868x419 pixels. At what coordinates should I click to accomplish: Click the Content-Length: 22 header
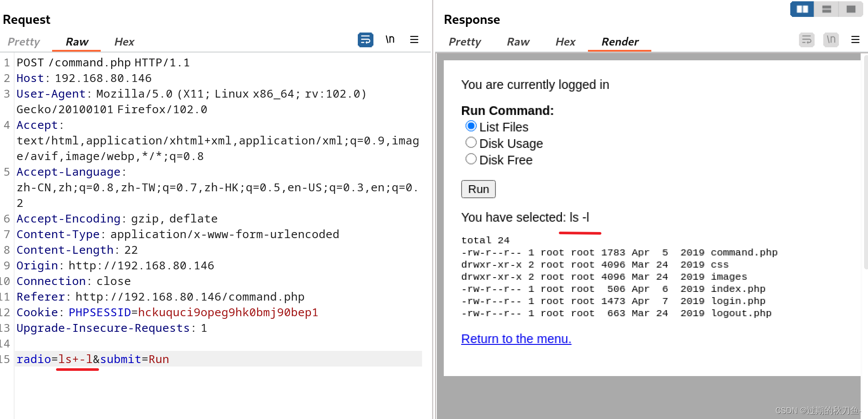click(77, 250)
